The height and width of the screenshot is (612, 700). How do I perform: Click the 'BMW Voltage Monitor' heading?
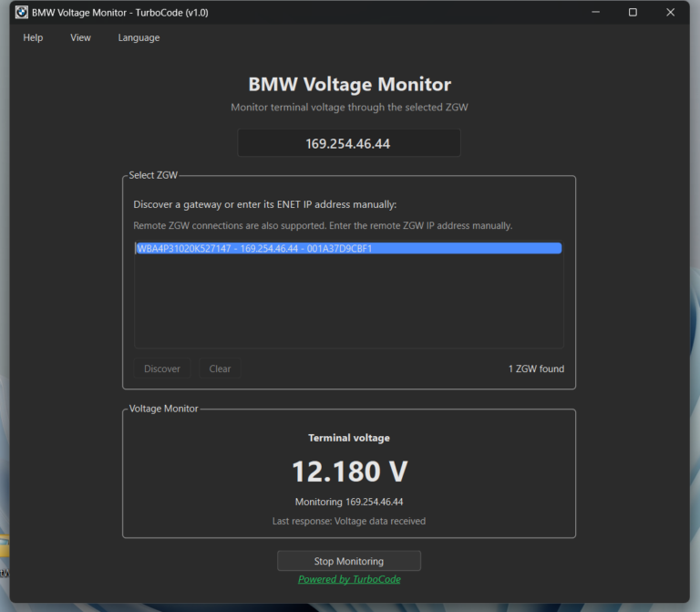pos(350,85)
